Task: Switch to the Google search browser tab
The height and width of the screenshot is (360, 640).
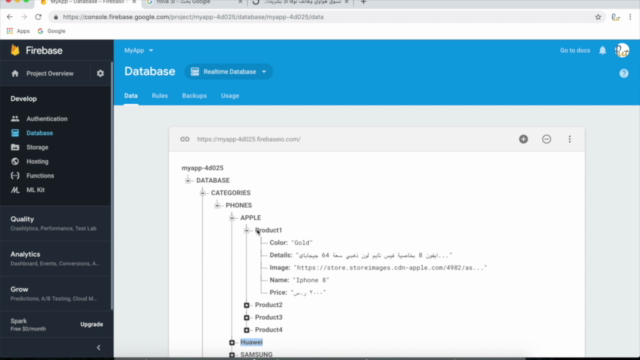Action: (193, 2)
